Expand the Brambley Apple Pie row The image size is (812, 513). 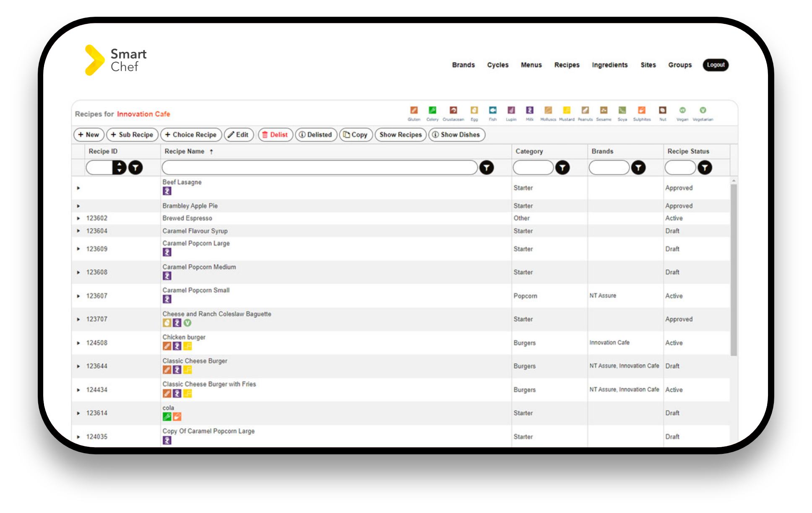click(78, 206)
